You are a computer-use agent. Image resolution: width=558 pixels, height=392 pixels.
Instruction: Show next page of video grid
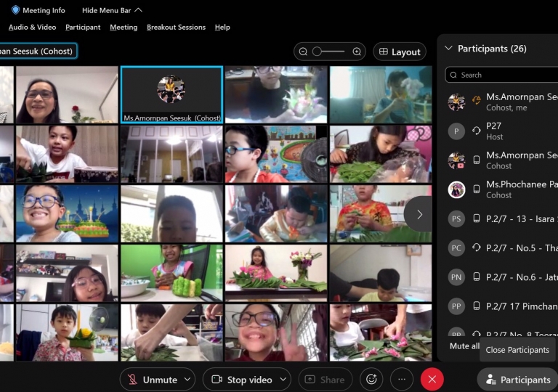[x=419, y=214]
